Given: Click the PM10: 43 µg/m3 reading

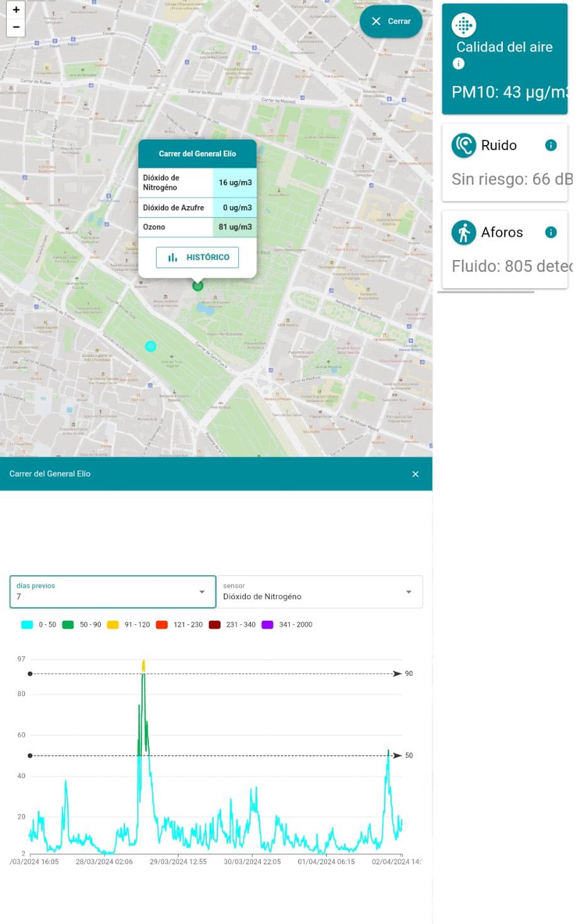Looking at the screenshot, I should (509, 92).
